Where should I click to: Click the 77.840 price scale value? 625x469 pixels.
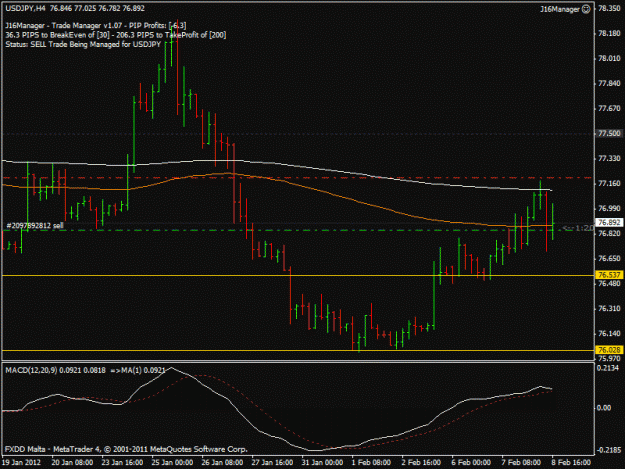coord(609,83)
